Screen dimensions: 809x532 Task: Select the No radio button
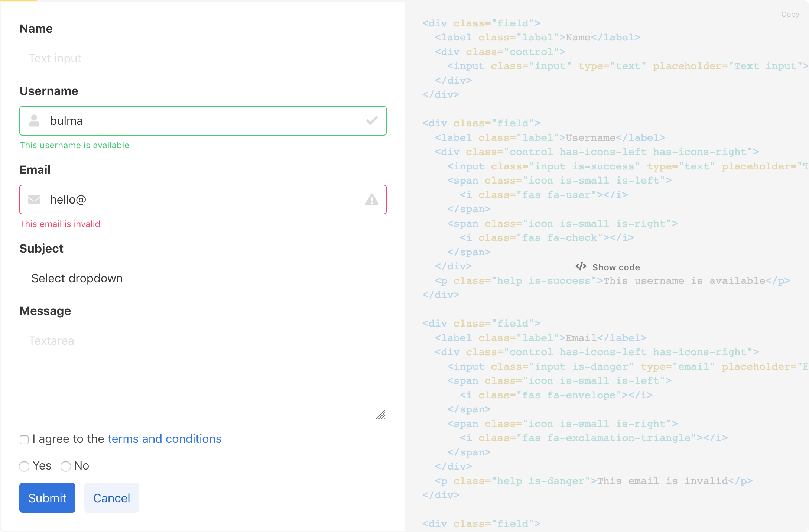click(x=65, y=466)
